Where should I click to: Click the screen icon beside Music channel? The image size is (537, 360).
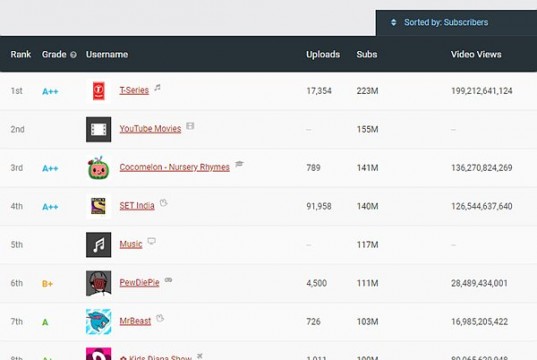(x=151, y=241)
